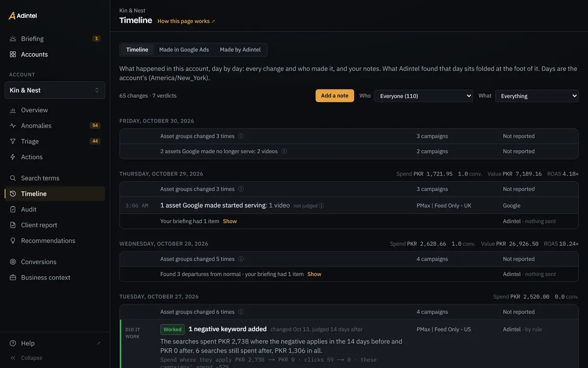Click the Collapse double-chevron icon
This screenshot has width=588, height=368.
point(13,358)
